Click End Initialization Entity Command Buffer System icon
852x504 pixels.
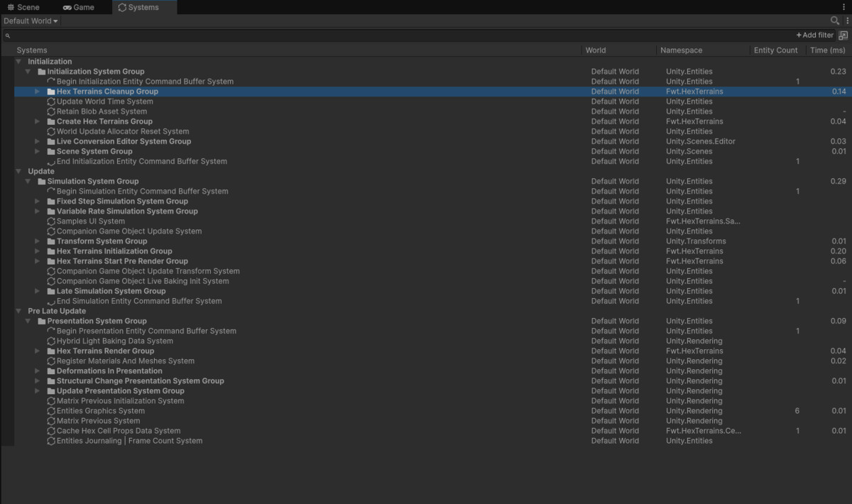point(51,162)
